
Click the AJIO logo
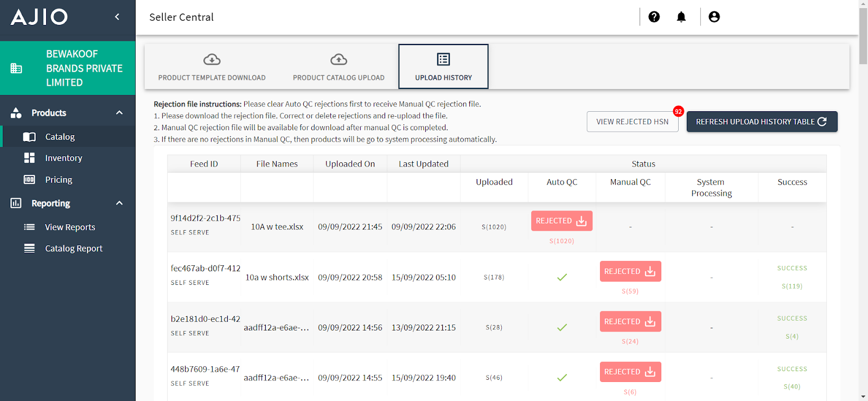[39, 17]
